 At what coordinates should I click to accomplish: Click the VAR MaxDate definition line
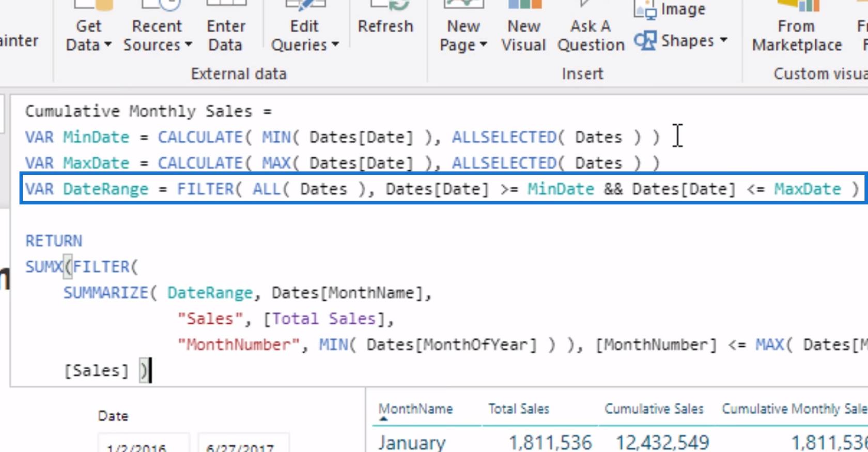343,163
